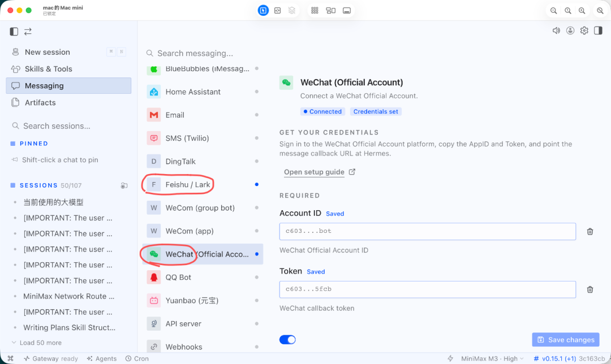Toggle the right side panel icon
Image resolution: width=611 pixels, height=364 pixels.
pyautogui.click(x=598, y=31)
